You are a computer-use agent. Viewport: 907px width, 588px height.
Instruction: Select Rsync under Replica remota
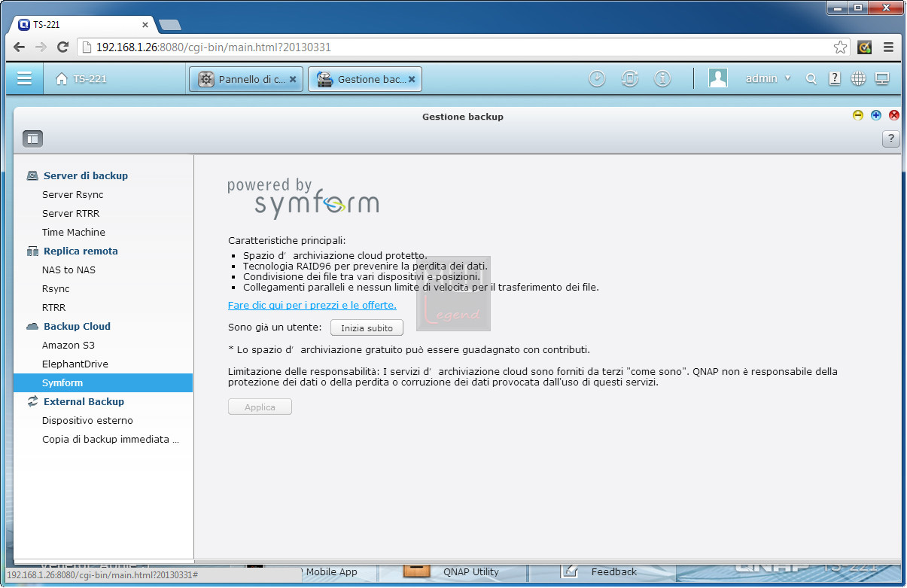[56, 288]
